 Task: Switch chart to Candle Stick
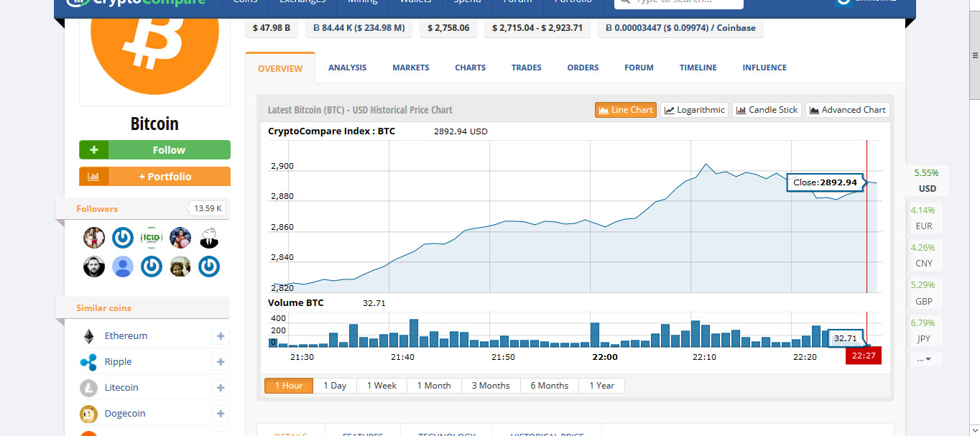767,110
